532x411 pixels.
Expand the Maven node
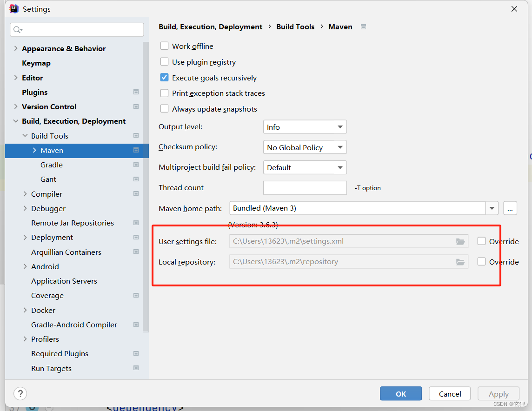(x=34, y=150)
